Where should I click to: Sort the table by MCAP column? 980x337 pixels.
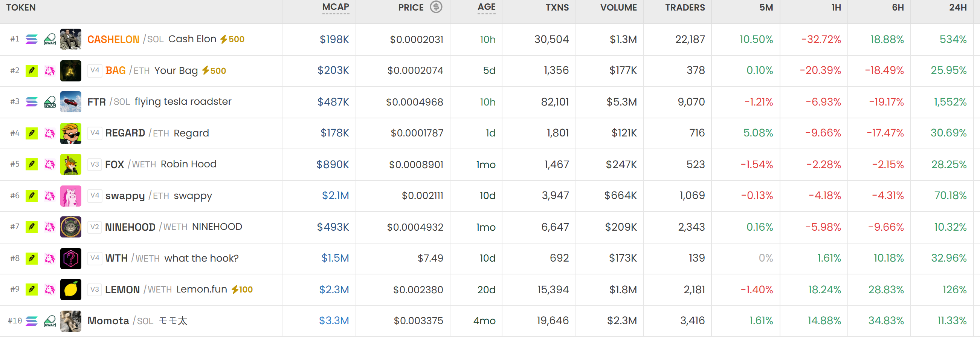[x=336, y=7]
